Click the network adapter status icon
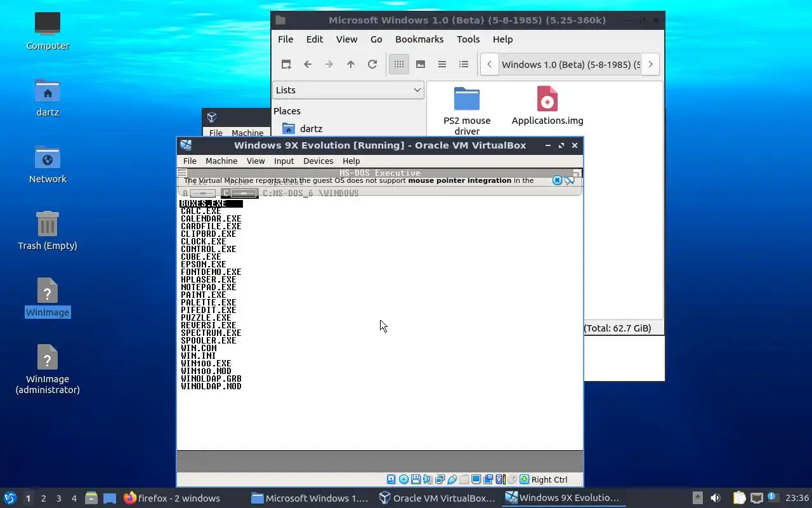 [x=440, y=479]
